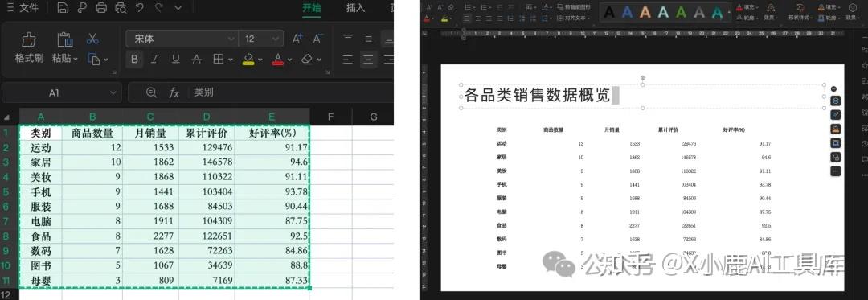Apply the gray WordArt text style
The width and height of the screenshot is (868, 300).
tap(699, 12)
